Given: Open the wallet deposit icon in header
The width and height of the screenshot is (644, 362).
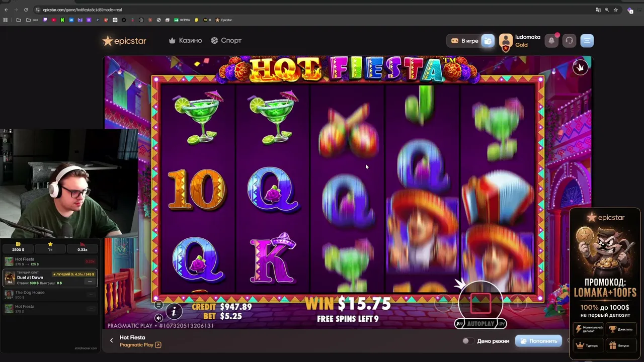Looking at the screenshot, I should tap(488, 41).
